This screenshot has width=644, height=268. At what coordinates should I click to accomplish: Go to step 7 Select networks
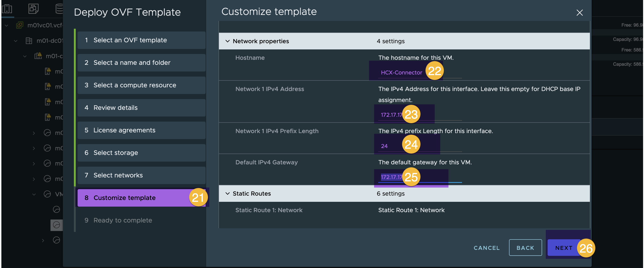click(142, 175)
